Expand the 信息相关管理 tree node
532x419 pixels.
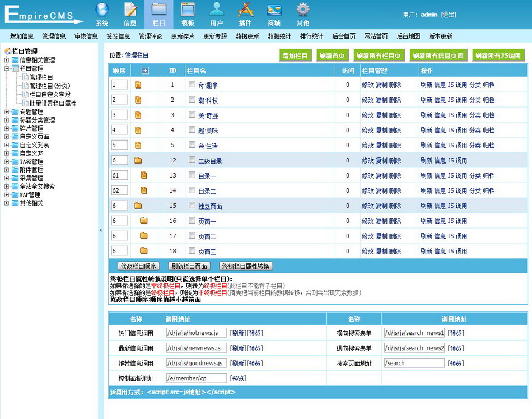tap(7, 60)
